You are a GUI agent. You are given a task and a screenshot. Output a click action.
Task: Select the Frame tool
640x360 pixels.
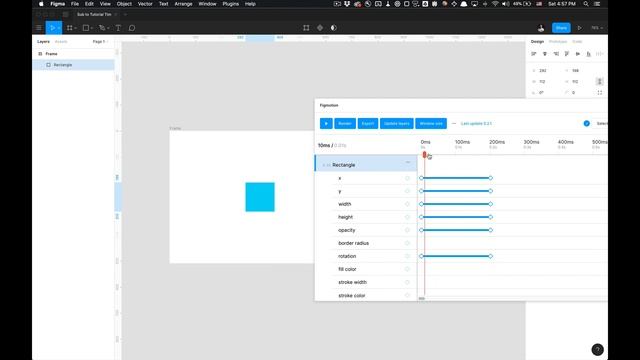pyautogui.click(x=69, y=28)
